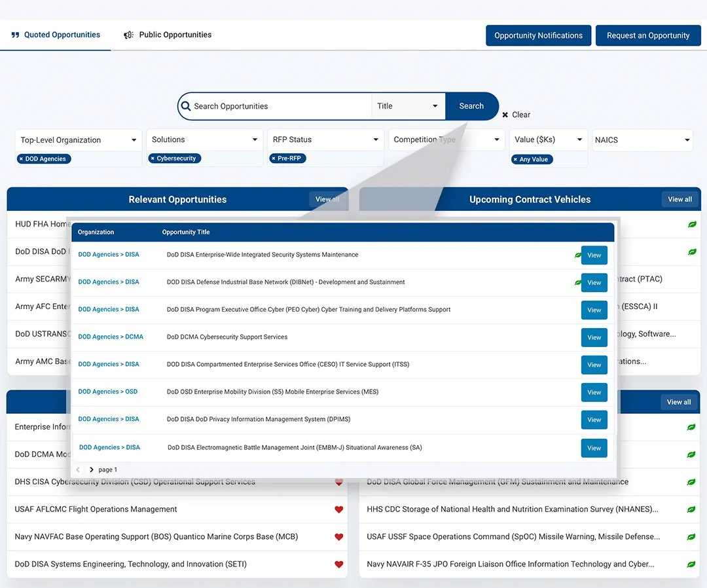The width and height of the screenshot is (707, 588).
Task: Click View for DPIMS row
Action: (x=594, y=420)
